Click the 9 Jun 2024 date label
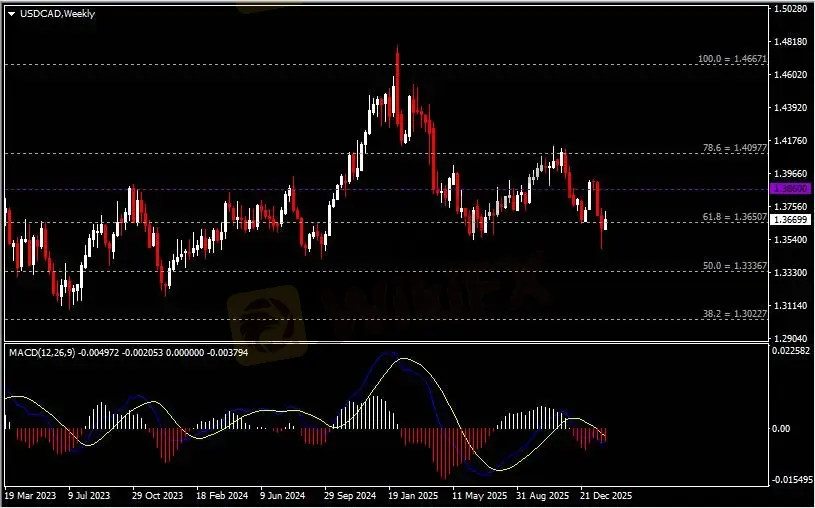Viewport: 815px width, 508px height. (x=282, y=496)
